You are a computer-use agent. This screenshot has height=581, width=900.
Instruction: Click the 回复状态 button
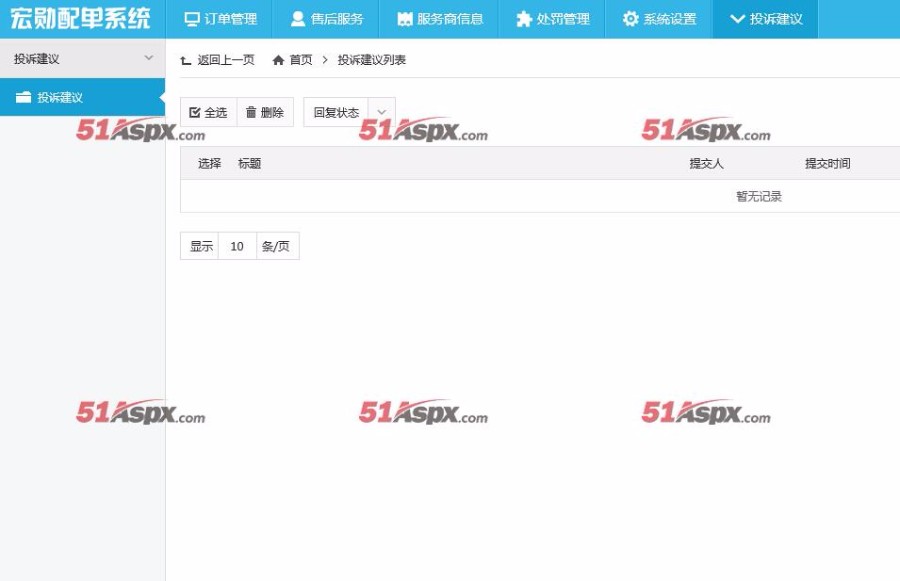coord(338,112)
